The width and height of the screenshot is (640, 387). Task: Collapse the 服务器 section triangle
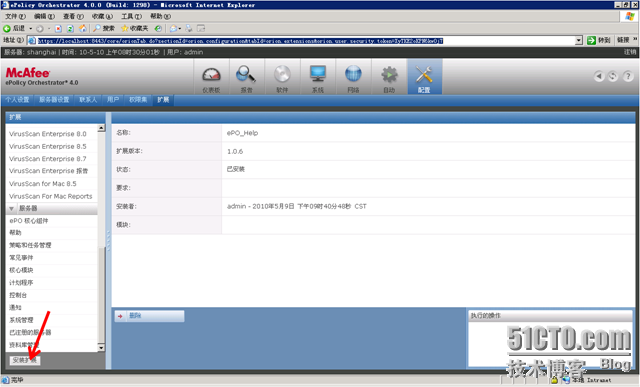[x=11, y=209]
